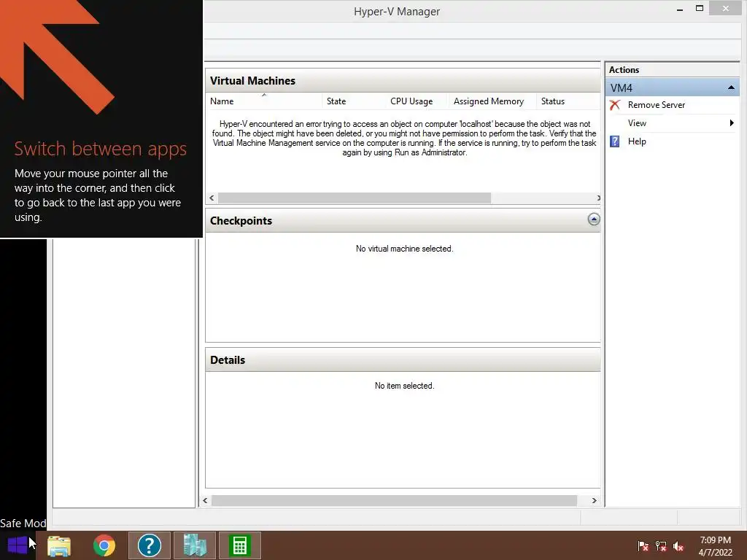The width and height of the screenshot is (747, 560).
Task: Sort by Assigned Memory column header
Action: [492, 101]
